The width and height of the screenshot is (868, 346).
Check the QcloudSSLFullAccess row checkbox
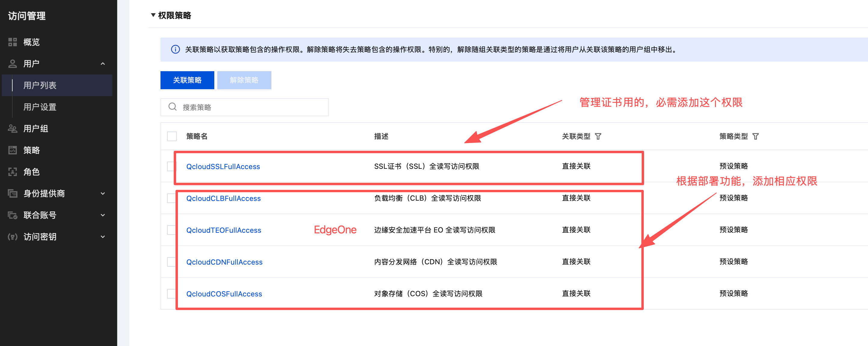pyautogui.click(x=171, y=166)
